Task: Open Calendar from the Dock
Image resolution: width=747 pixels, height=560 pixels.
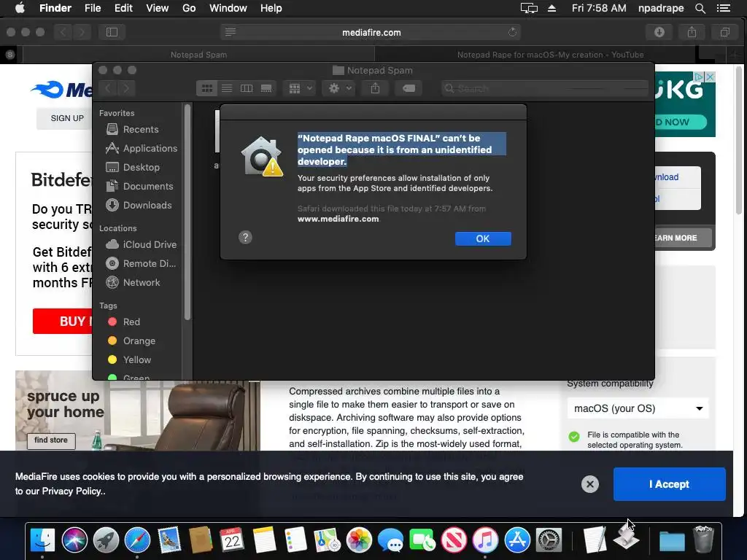Action: (232, 540)
